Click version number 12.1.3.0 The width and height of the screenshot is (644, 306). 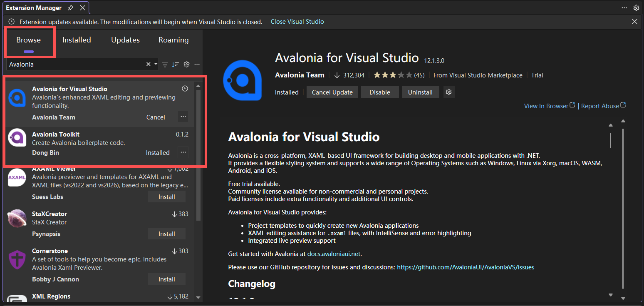[x=434, y=61]
